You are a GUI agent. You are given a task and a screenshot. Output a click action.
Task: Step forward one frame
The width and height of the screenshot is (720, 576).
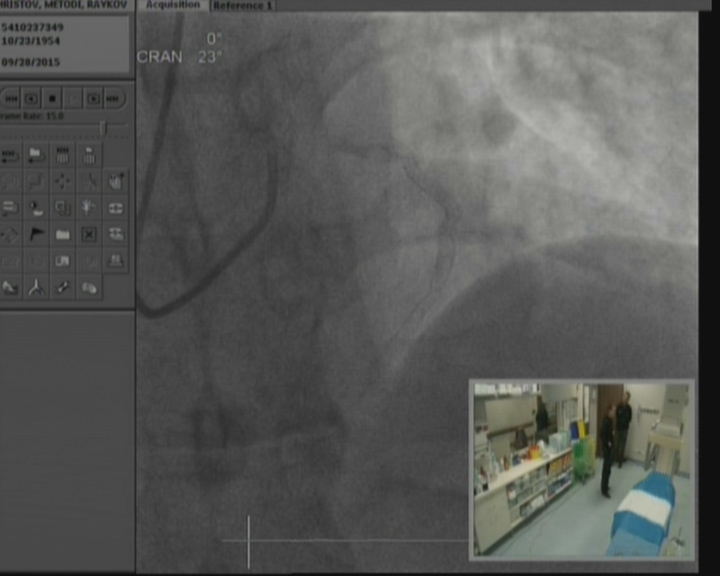93,99
